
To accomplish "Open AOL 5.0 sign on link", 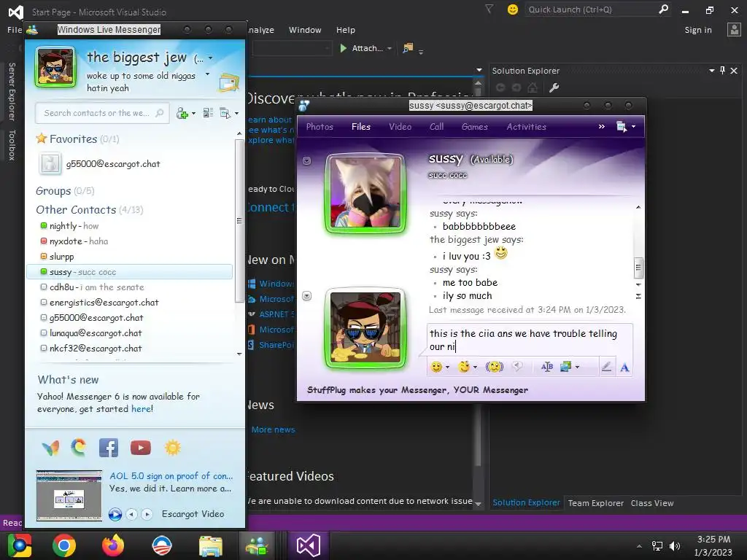I will tap(171, 475).
